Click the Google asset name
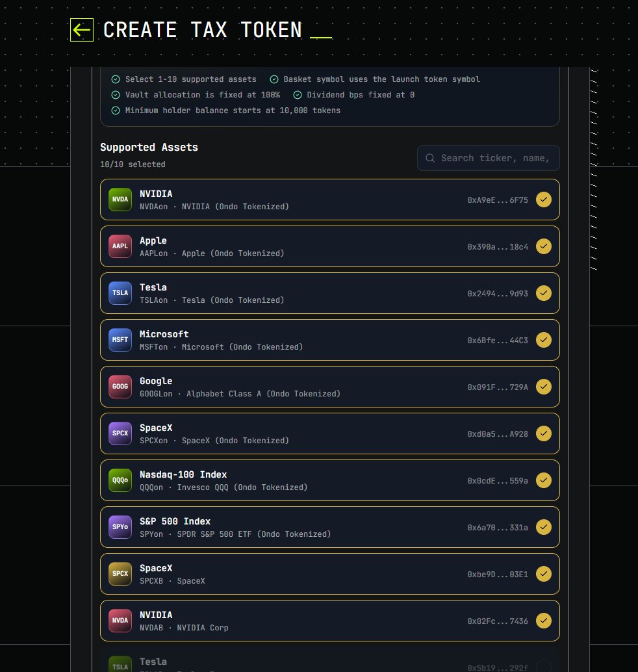The height and width of the screenshot is (672, 638). (156, 381)
